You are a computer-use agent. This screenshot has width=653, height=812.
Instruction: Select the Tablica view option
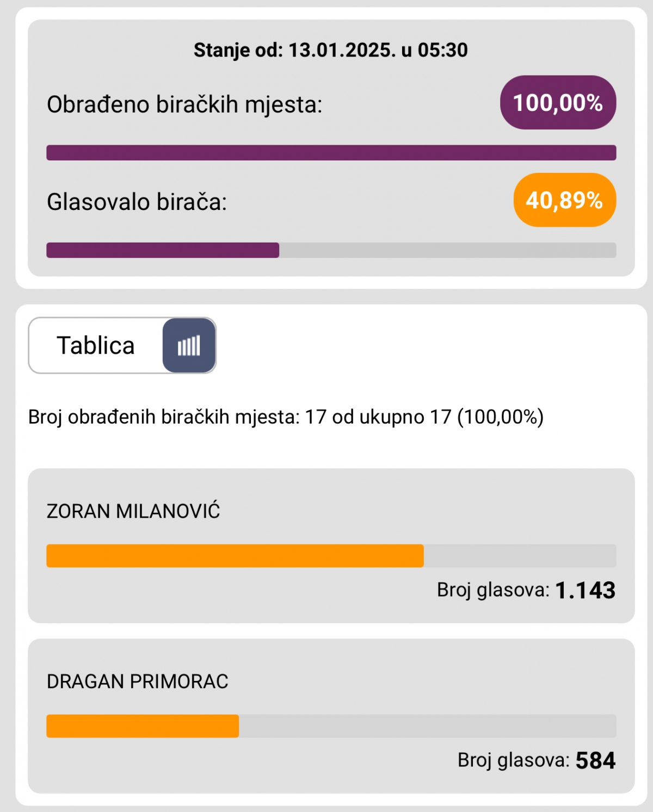click(96, 345)
